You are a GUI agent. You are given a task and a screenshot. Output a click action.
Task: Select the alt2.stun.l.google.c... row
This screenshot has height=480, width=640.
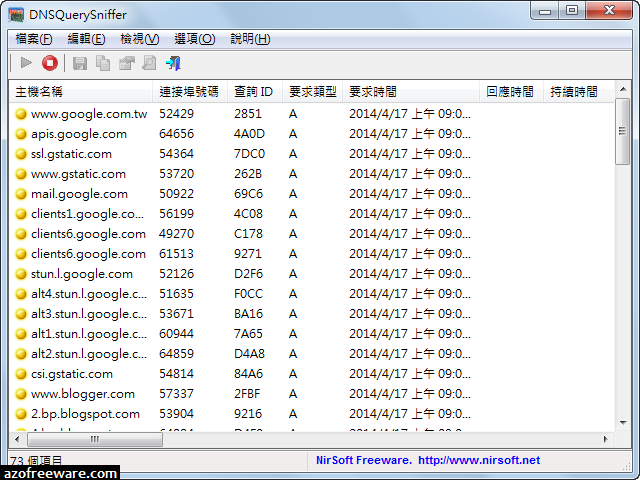tap(311, 354)
